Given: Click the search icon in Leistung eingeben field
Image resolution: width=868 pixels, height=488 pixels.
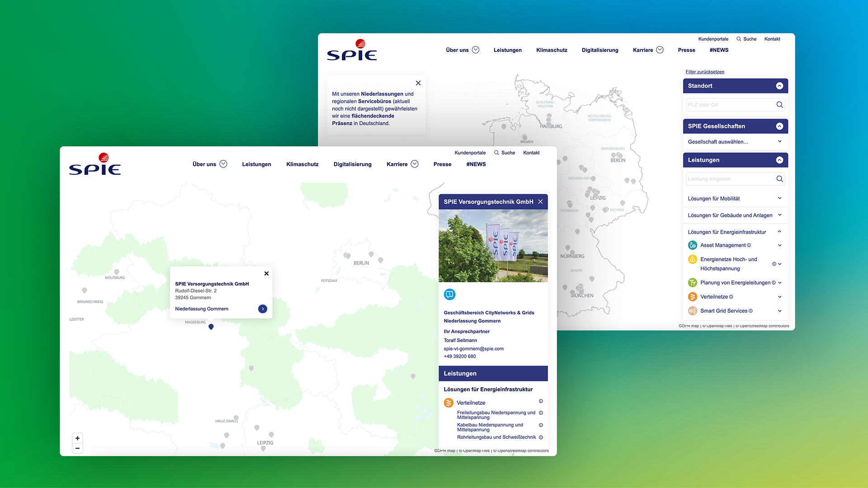Looking at the screenshot, I should tap(779, 179).
